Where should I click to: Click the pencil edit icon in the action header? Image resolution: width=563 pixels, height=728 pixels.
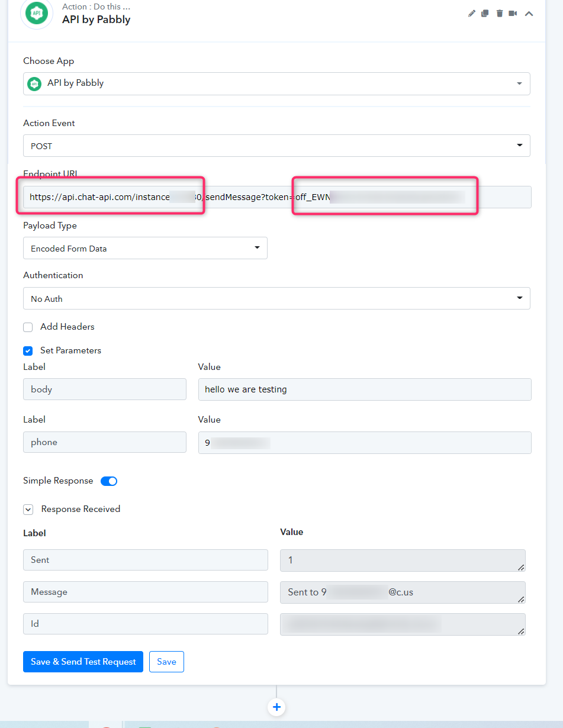[x=472, y=14]
